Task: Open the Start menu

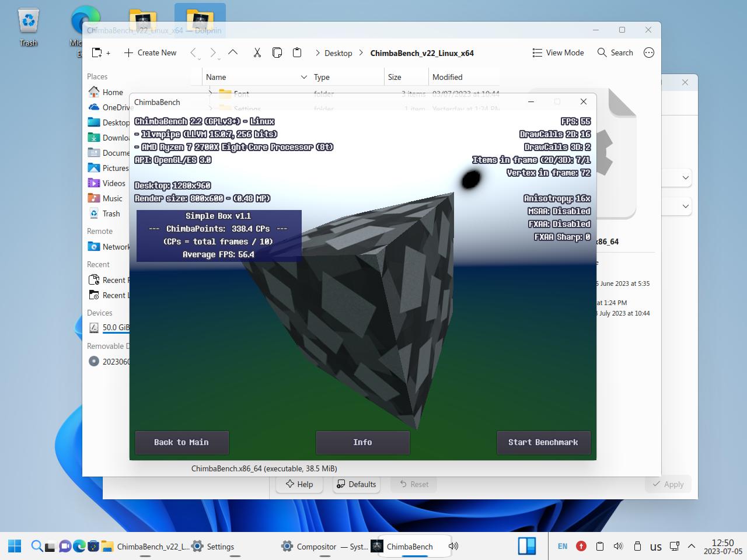Action: click(x=15, y=547)
